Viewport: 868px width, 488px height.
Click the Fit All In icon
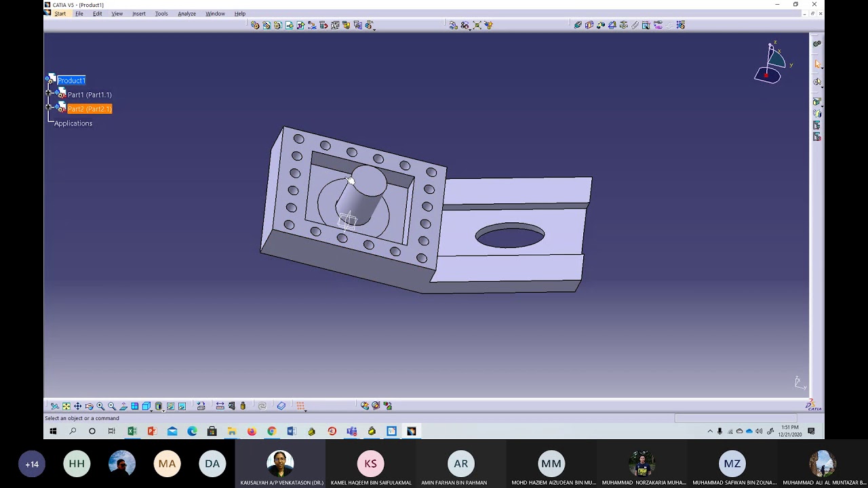coord(66,406)
